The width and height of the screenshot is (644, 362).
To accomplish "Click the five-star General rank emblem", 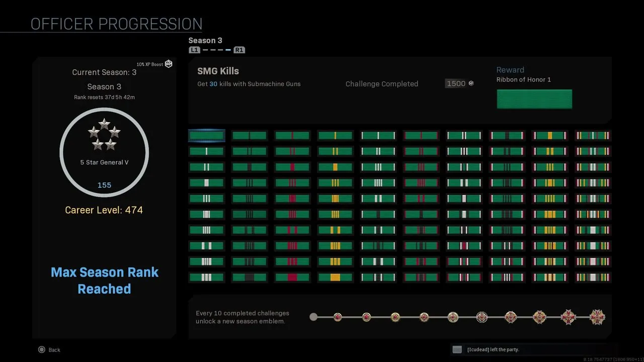I will click(x=104, y=135).
